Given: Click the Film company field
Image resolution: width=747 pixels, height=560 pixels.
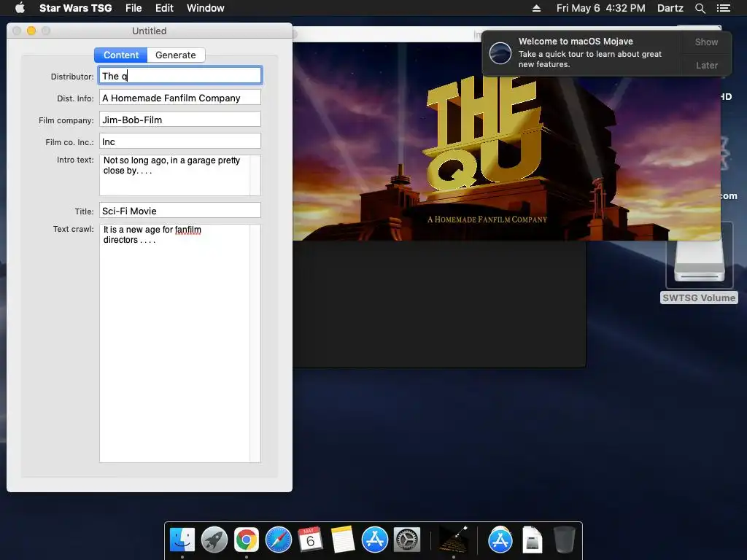Looking at the screenshot, I should click(x=180, y=120).
